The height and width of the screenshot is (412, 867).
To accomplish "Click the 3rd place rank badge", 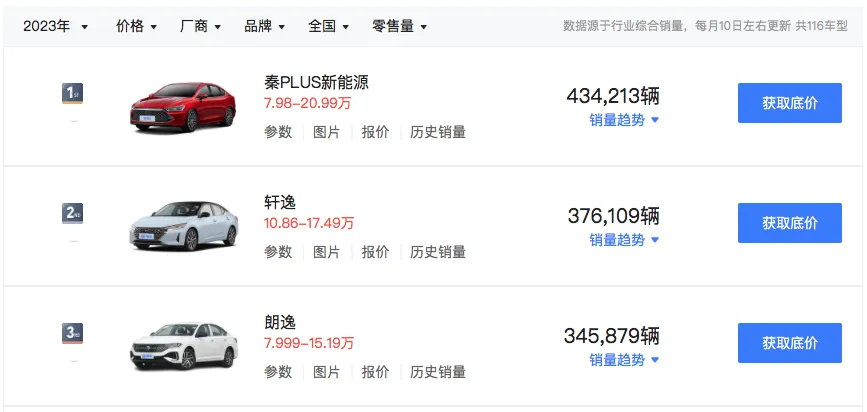I will [72, 333].
